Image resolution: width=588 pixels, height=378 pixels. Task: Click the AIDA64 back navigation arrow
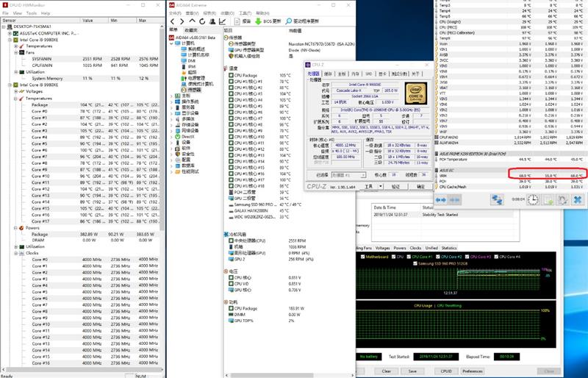click(173, 21)
